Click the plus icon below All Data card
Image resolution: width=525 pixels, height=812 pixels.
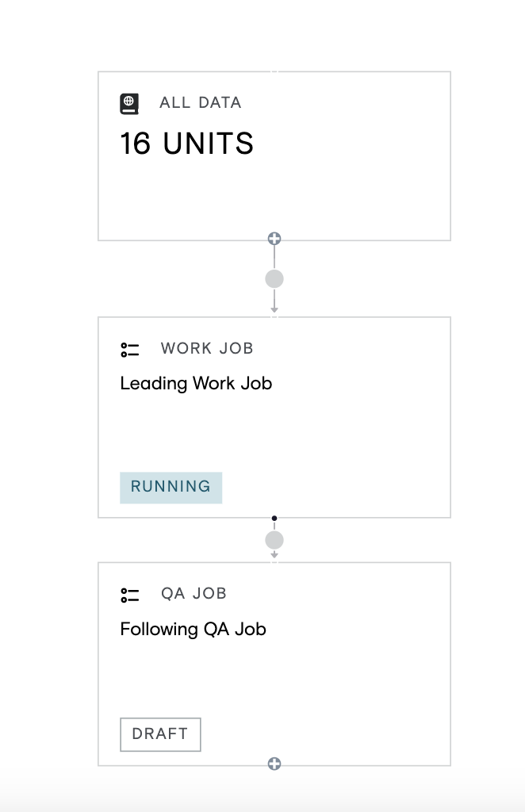tap(274, 238)
